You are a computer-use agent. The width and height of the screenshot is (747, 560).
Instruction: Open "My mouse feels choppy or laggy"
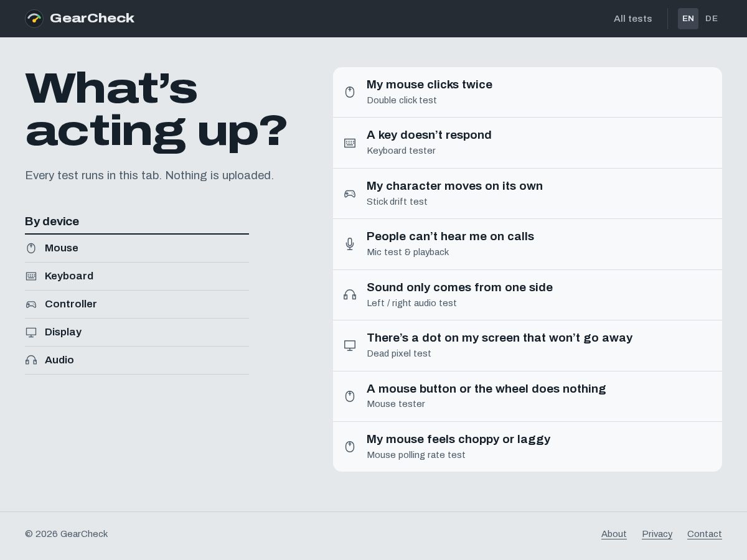click(527, 447)
